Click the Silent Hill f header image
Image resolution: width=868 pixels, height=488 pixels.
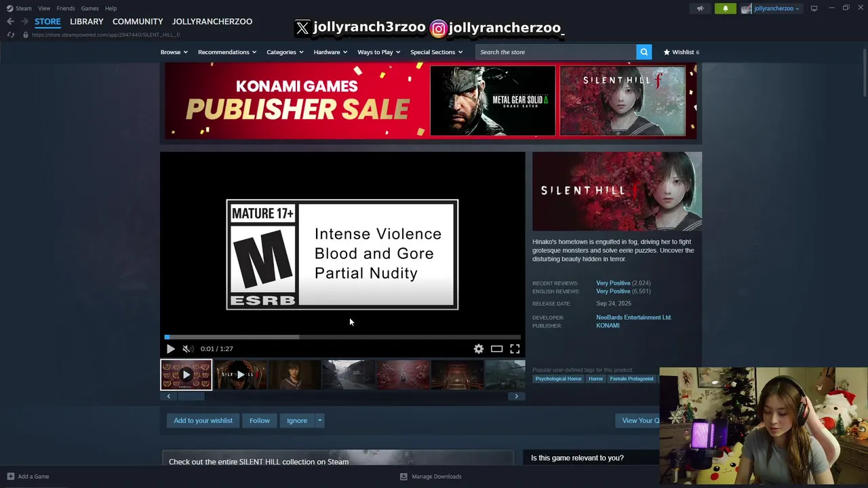tap(617, 191)
